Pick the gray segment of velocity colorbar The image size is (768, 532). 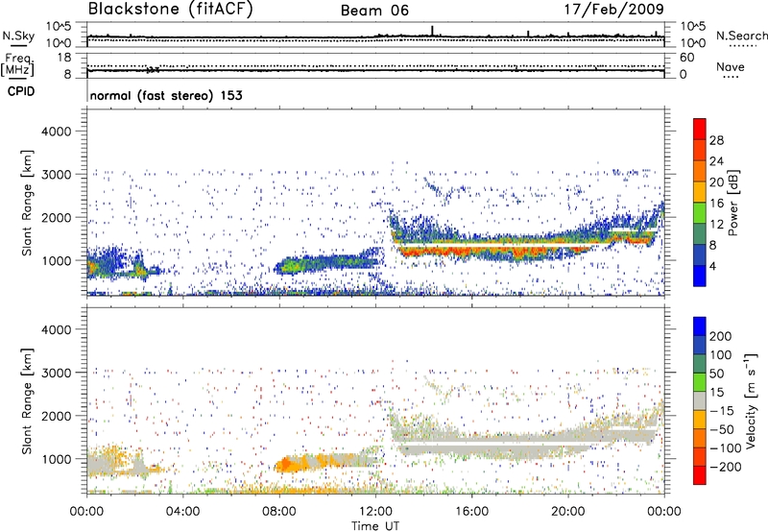tap(700, 400)
